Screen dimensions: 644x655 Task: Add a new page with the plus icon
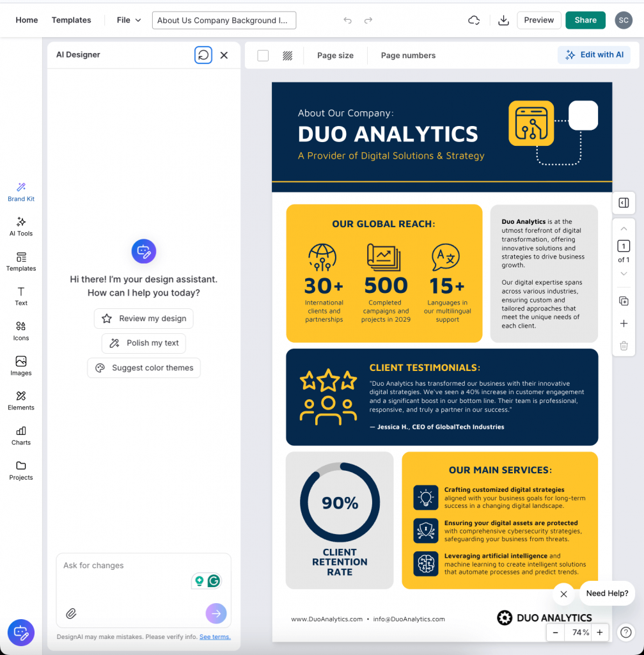624,324
